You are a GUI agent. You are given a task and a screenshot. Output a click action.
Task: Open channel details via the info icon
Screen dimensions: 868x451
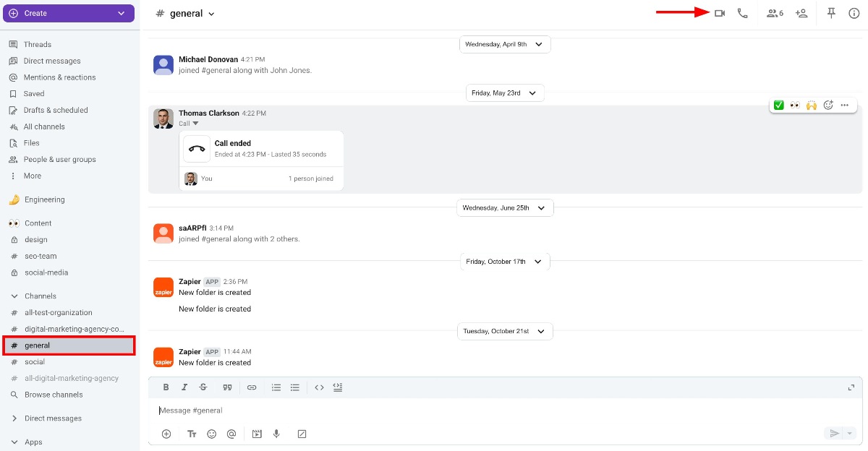[x=854, y=13]
